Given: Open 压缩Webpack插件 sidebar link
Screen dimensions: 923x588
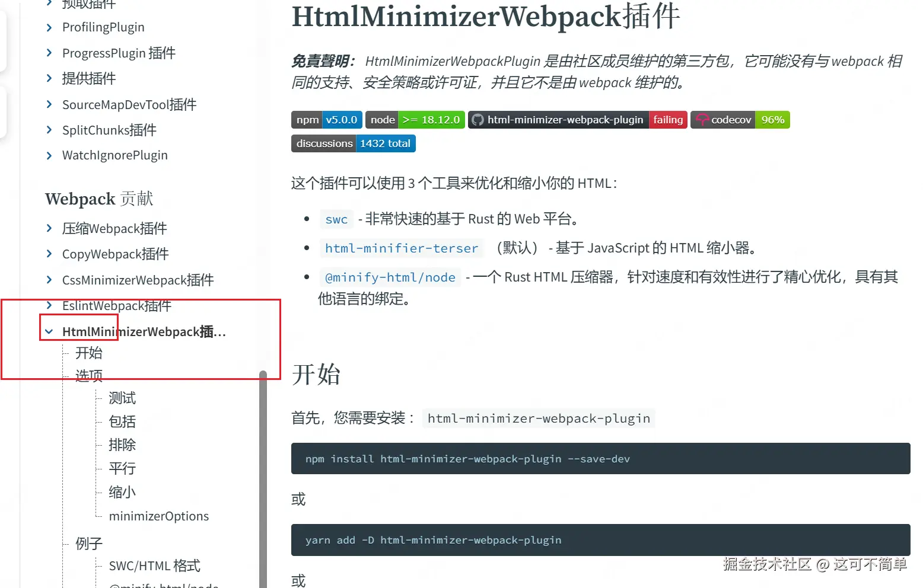Looking at the screenshot, I should click(x=114, y=228).
